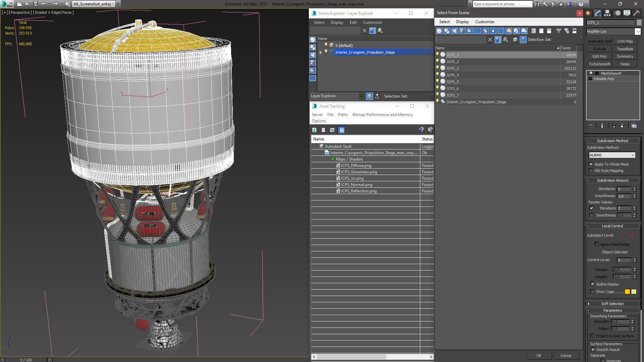Click the Refresh icon in Asset Tracking

point(314,130)
